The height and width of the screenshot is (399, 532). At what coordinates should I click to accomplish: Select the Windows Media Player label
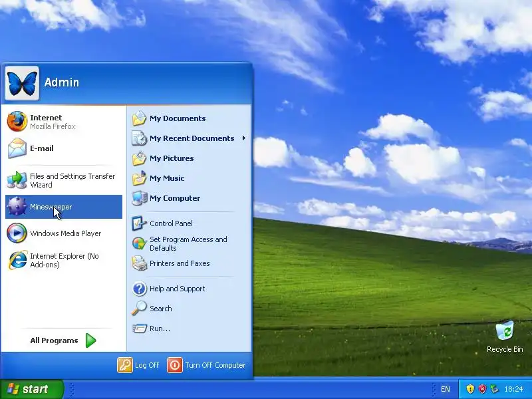point(65,233)
